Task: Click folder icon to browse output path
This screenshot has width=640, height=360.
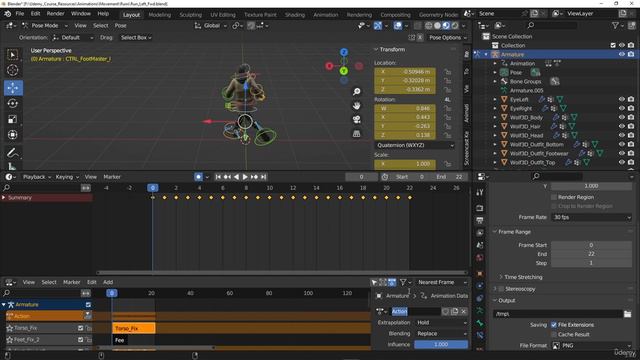Action: (627, 314)
